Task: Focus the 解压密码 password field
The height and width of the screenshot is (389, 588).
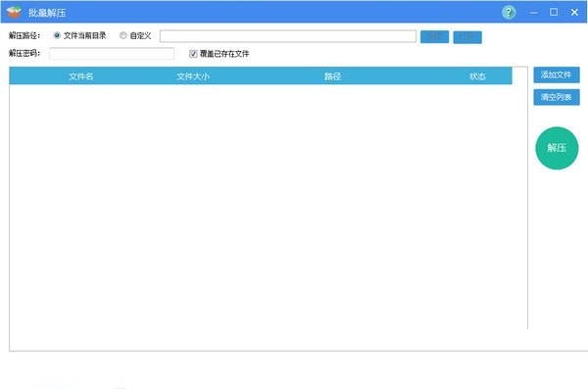Action: 112,54
